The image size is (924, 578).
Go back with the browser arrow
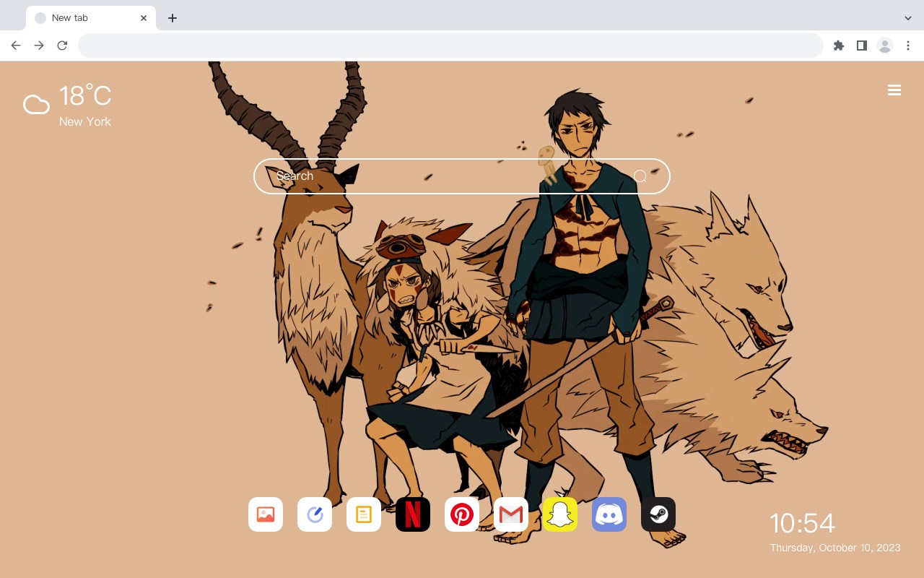pyautogui.click(x=16, y=46)
